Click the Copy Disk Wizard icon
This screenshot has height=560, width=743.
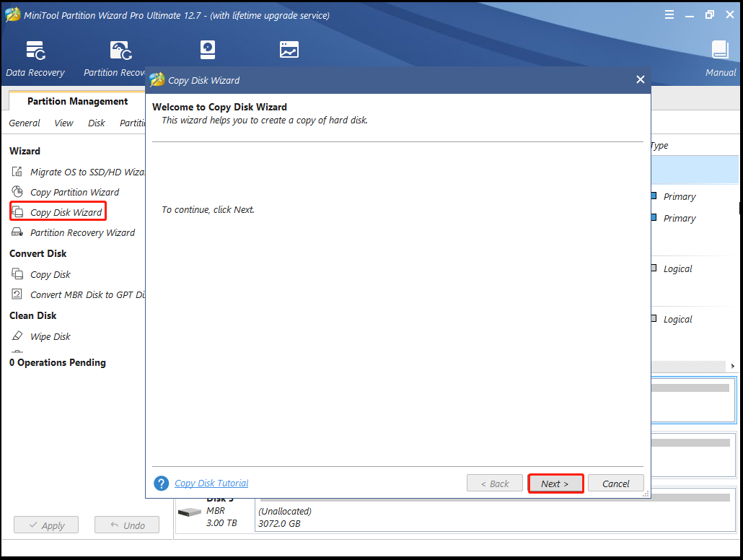pos(17,211)
